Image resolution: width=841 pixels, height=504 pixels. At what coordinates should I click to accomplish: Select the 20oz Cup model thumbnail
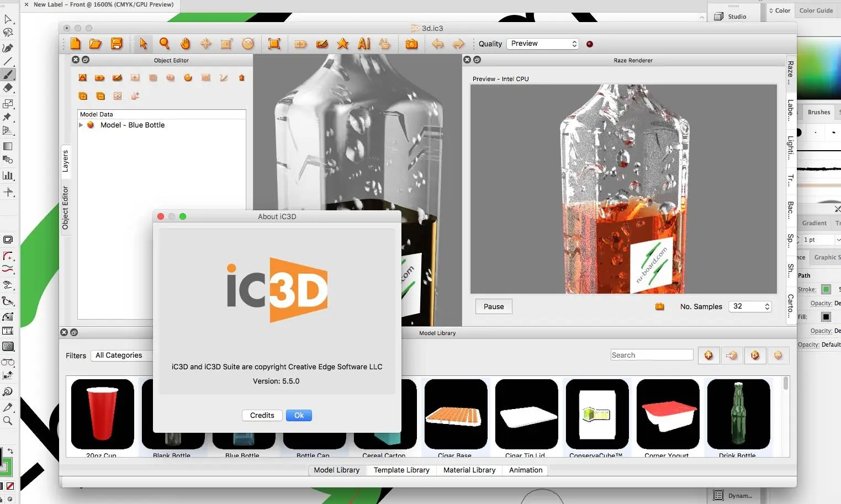click(102, 414)
